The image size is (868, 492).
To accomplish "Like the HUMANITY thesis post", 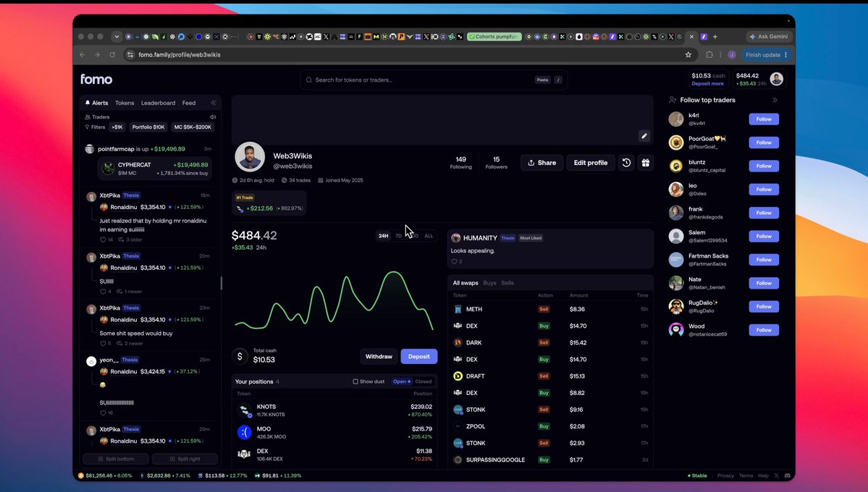I will [x=454, y=262].
